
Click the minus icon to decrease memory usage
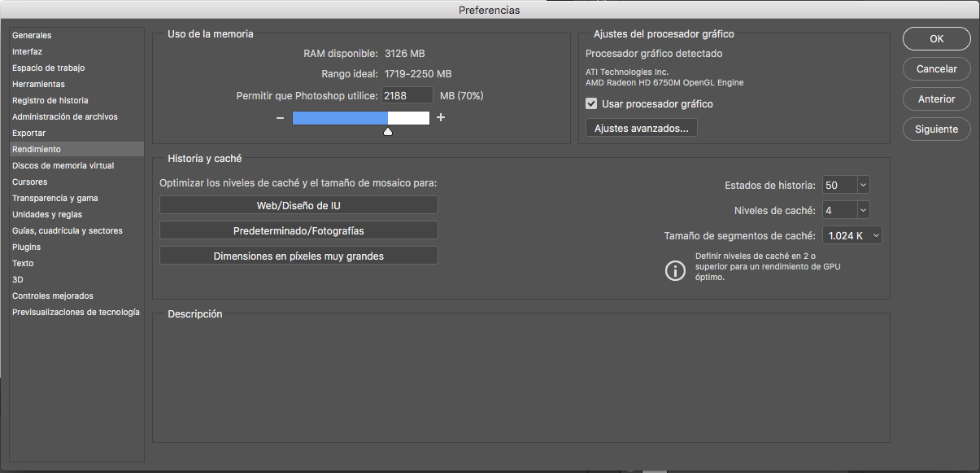[x=280, y=118]
